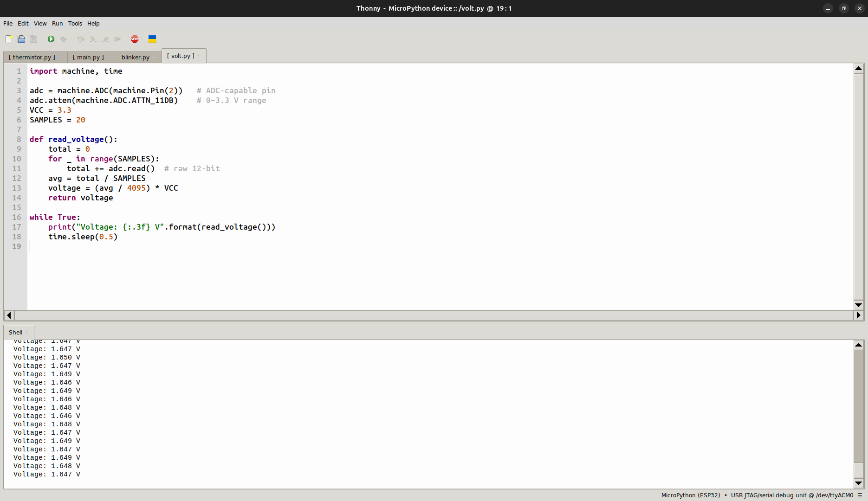Open the Run menu
The height and width of the screenshot is (501, 868).
tap(57, 23)
